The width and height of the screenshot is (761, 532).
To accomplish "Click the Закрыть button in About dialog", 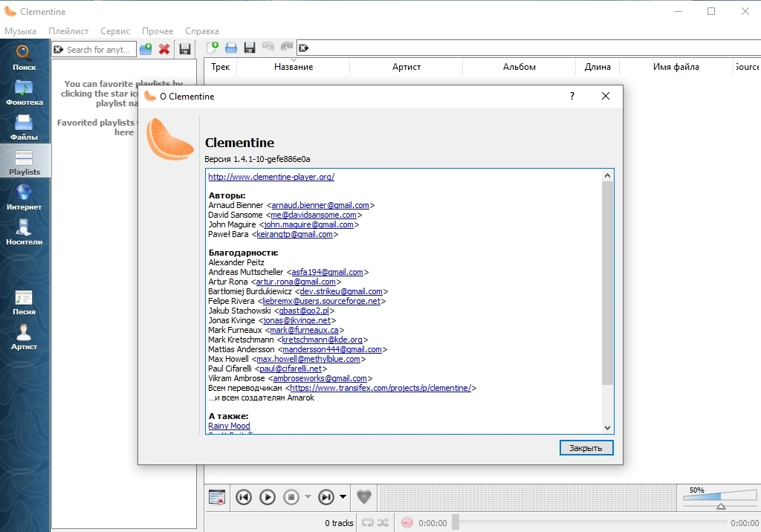I will pos(586,448).
